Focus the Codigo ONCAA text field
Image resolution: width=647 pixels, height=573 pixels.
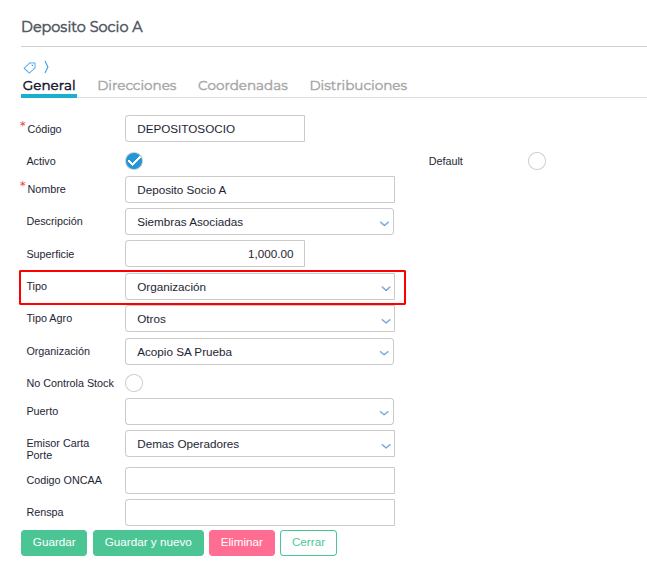[x=260, y=481]
